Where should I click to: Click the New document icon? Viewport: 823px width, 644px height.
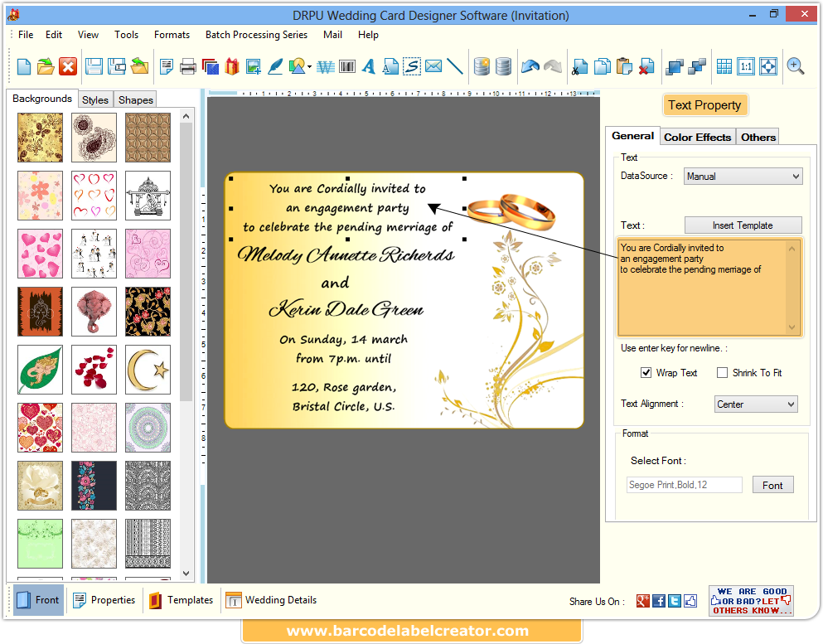pyautogui.click(x=24, y=66)
